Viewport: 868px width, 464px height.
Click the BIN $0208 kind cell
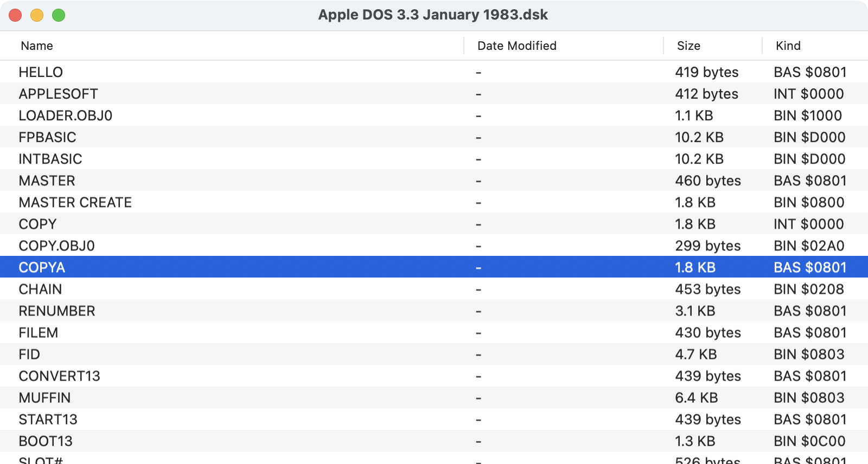pyautogui.click(x=809, y=289)
